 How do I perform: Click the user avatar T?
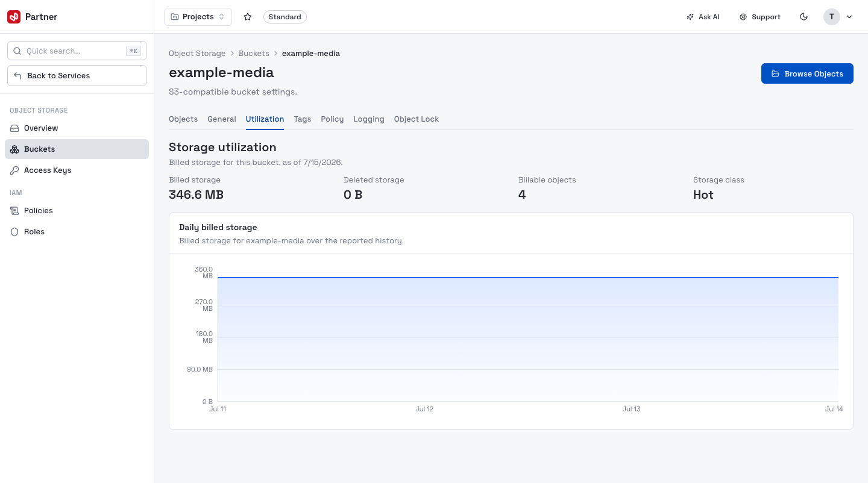pyautogui.click(x=832, y=17)
